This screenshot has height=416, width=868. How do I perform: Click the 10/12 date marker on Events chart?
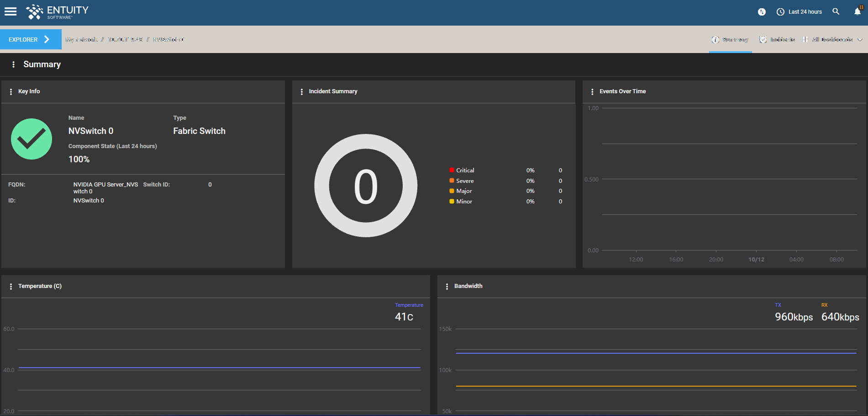[x=756, y=259]
